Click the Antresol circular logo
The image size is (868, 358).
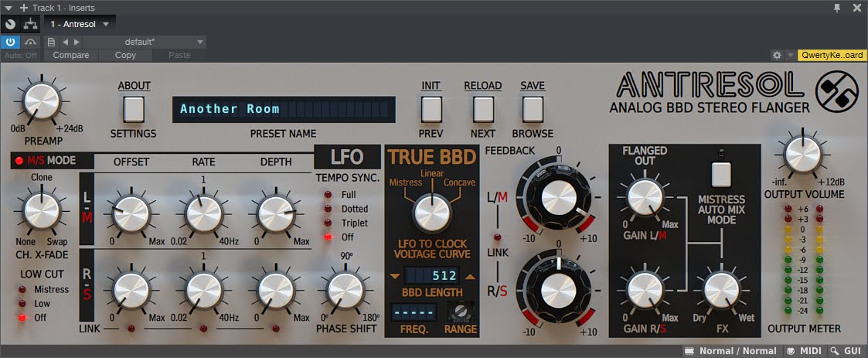(837, 91)
